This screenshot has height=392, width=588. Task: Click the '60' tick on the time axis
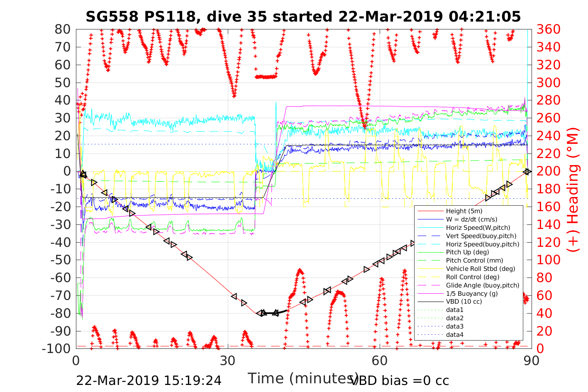[380, 360]
